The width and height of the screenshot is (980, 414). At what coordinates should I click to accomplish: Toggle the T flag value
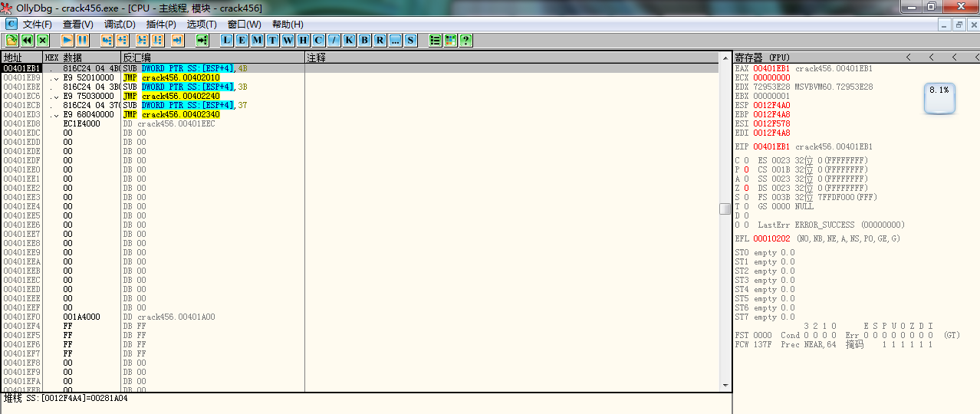(x=746, y=206)
